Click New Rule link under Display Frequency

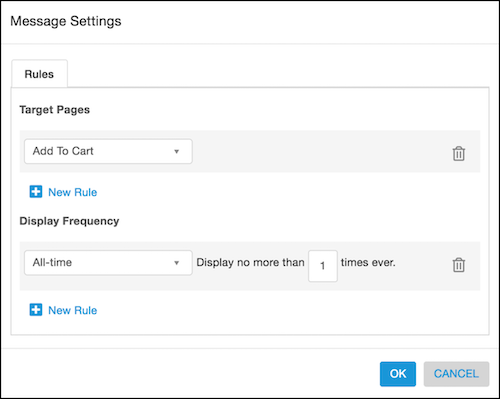72,310
